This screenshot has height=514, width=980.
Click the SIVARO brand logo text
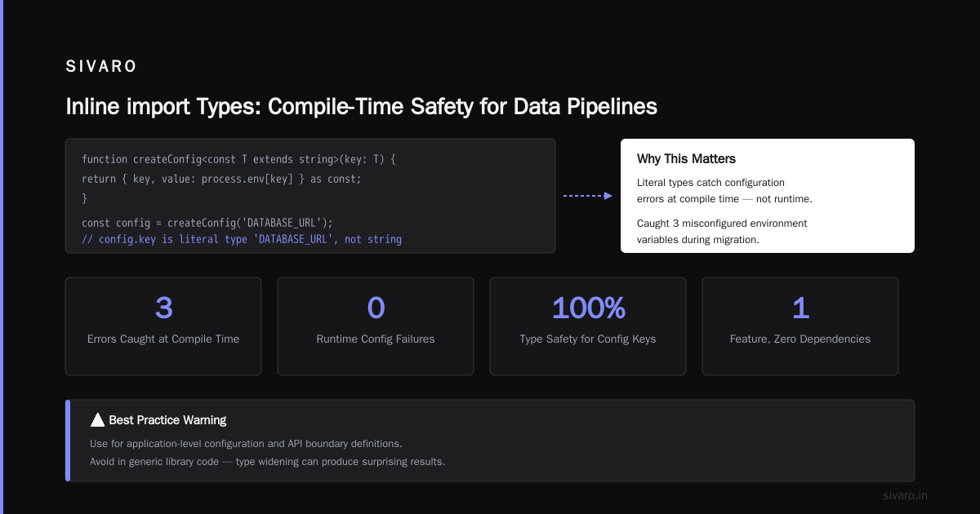[x=101, y=67]
